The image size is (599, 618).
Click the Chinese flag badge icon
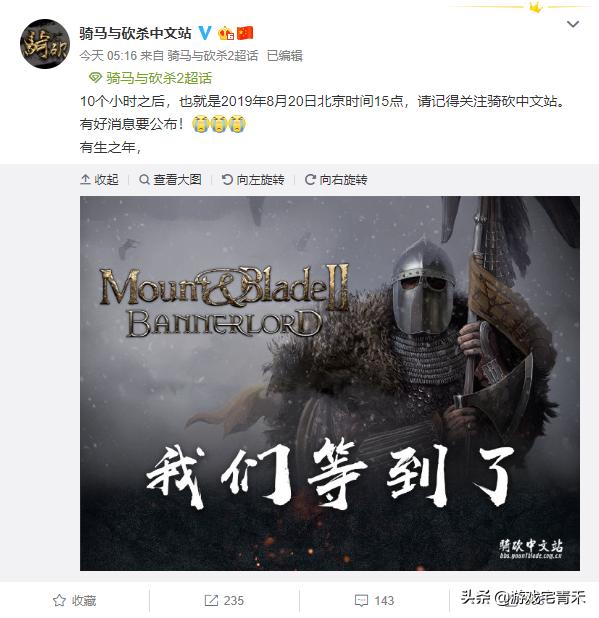tap(245, 33)
